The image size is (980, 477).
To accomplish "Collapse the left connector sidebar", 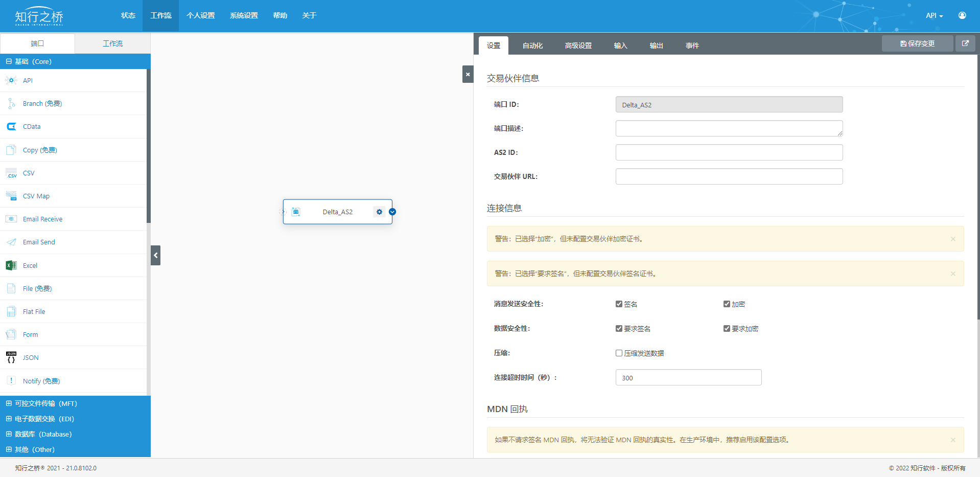I will pos(156,255).
